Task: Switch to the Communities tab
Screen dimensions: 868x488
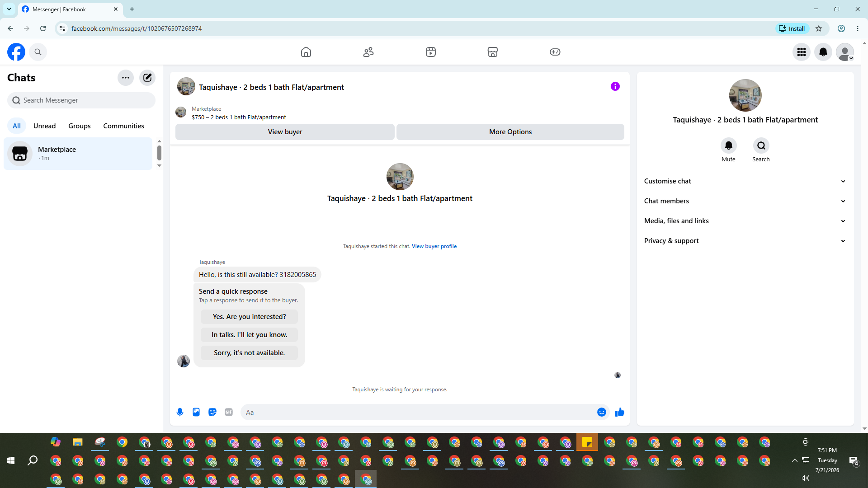Action: click(x=123, y=126)
